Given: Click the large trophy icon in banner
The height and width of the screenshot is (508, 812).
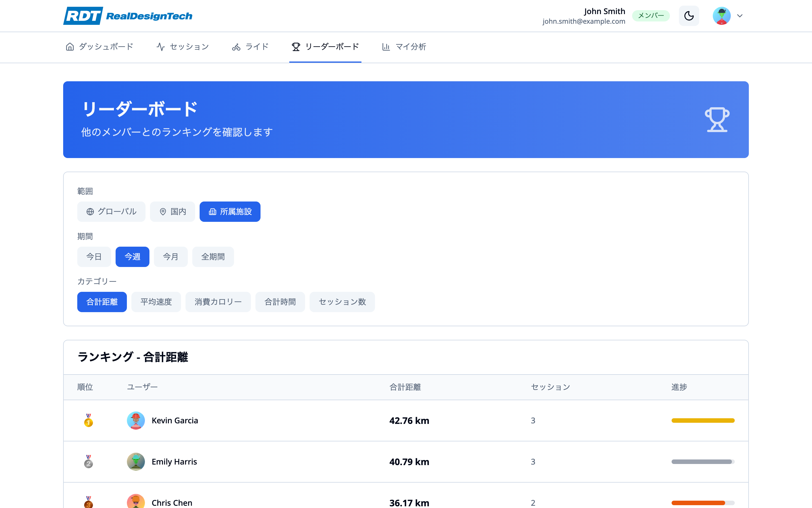Looking at the screenshot, I should pos(717,120).
